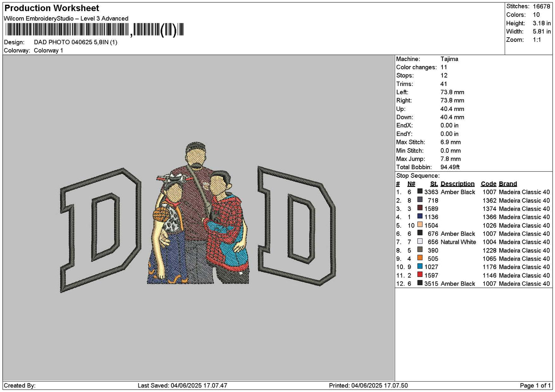Click the Wilcom EmbroideryStudio – Level 3 Advanced text
The image size is (555, 392).
point(66,18)
